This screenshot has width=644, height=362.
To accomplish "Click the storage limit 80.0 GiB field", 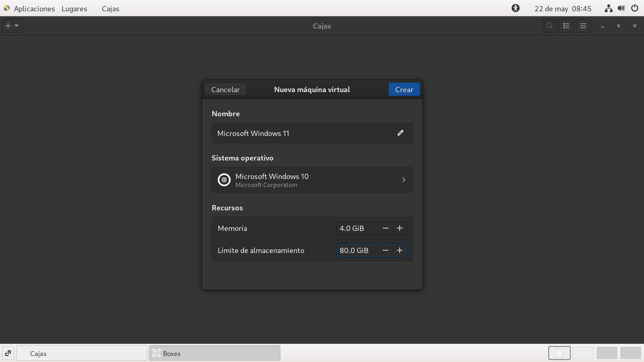I will click(357, 250).
